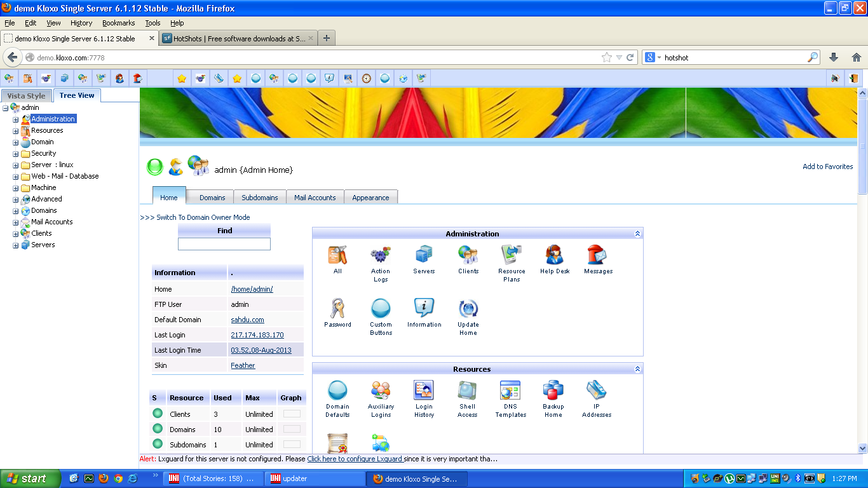This screenshot has width=868, height=488.
Task: Open the Shell Access icon
Action: pyautogui.click(x=467, y=391)
